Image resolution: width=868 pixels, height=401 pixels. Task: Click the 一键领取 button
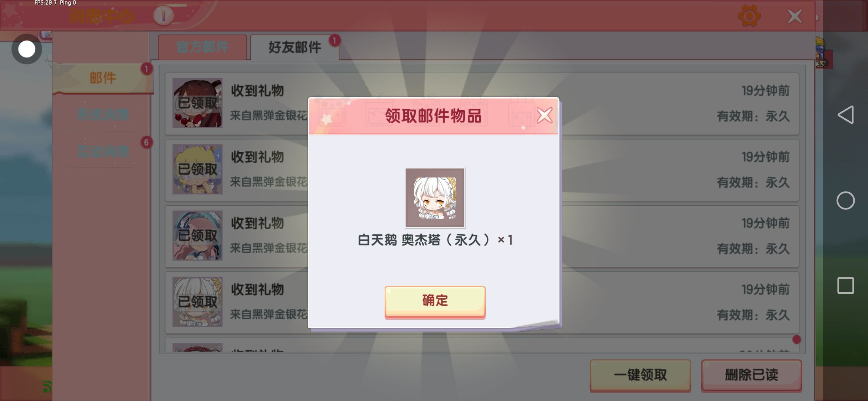pyautogui.click(x=640, y=375)
